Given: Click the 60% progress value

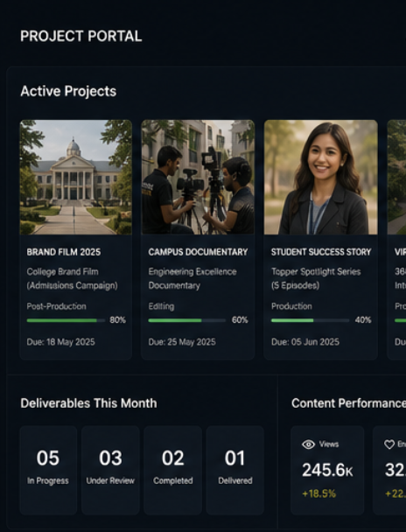Looking at the screenshot, I should pyautogui.click(x=240, y=320).
